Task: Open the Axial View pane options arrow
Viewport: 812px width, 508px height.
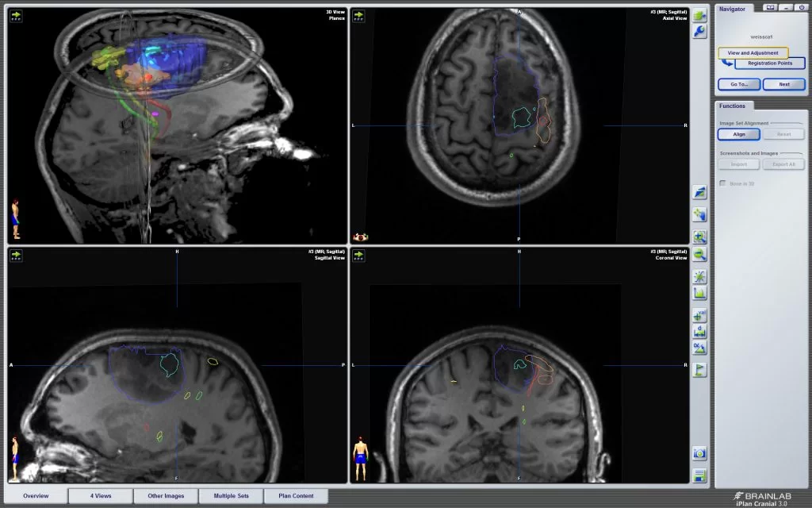Action: pos(359,16)
